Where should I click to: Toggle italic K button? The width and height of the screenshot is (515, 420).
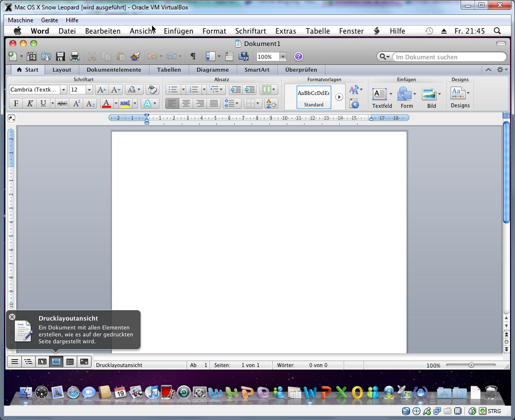point(30,104)
